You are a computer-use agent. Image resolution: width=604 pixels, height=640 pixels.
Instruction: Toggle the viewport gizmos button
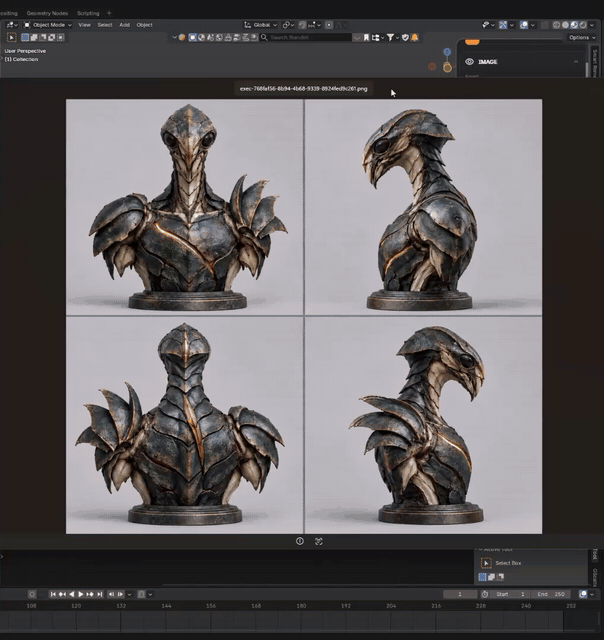pyautogui.click(x=503, y=25)
